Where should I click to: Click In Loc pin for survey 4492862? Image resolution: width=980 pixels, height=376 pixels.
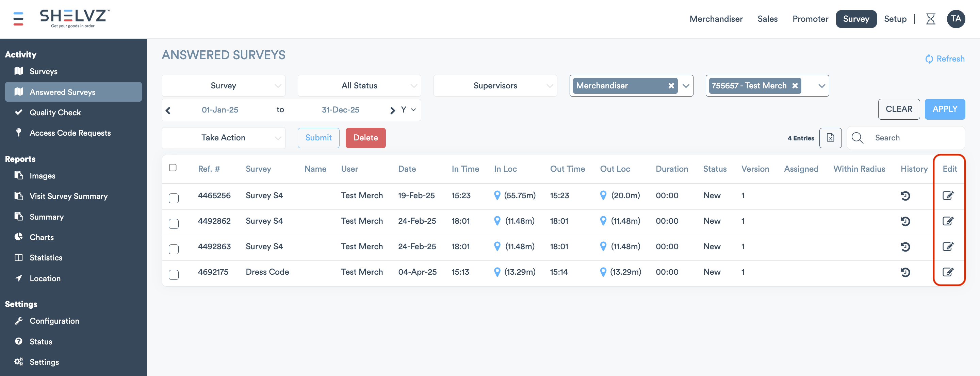click(497, 221)
